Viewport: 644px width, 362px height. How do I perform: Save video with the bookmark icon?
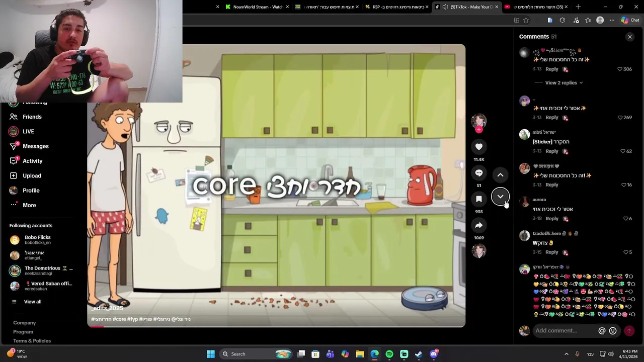tap(479, 199)
